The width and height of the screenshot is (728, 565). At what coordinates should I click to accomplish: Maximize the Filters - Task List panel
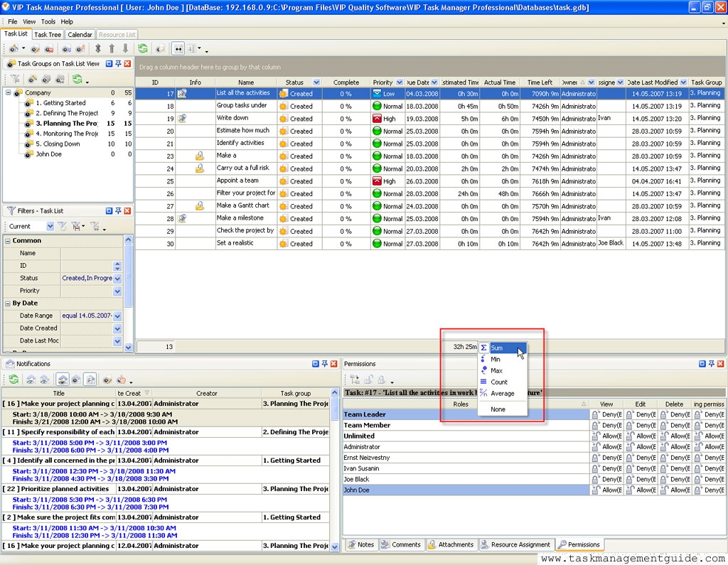coord(109,211)
